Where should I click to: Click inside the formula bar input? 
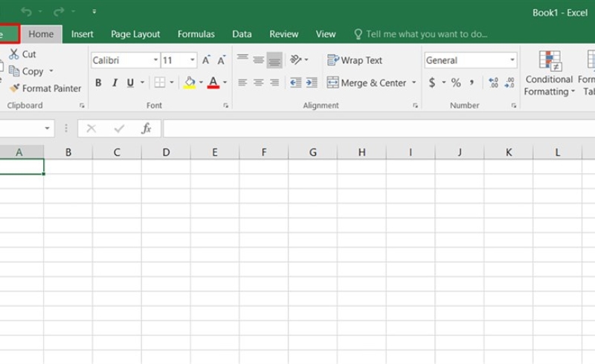coord(379,129)
